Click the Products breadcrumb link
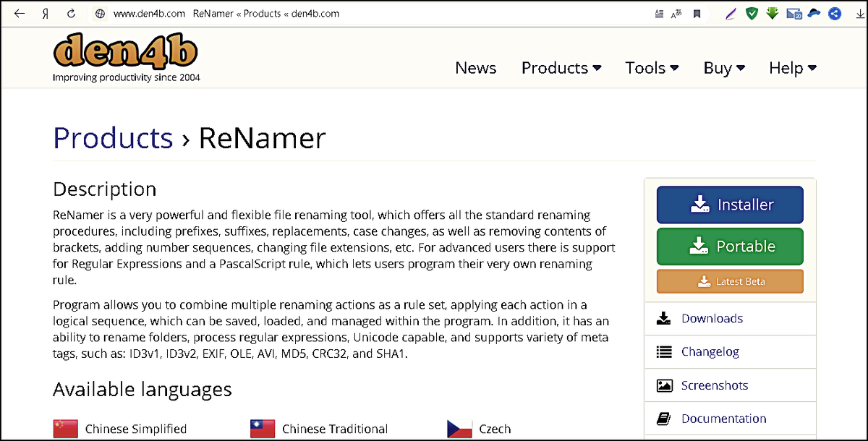This screenshot has height=441, width=868. (x=114, y=137)
